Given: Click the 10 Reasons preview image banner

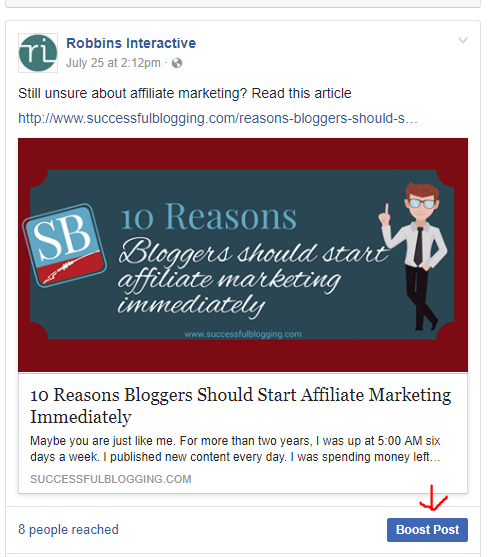Looking at the screenshot, I should tap(243, 255).
